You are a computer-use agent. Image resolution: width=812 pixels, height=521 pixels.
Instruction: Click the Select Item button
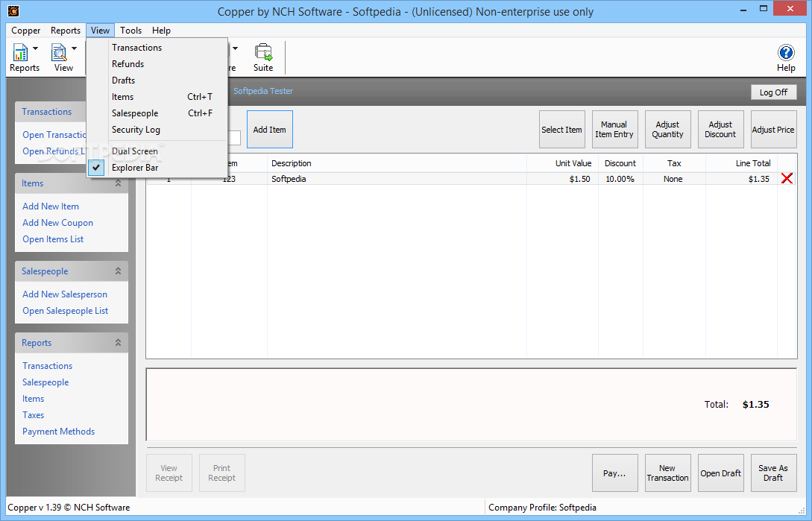pyautogui.click(x=562, y=130)
